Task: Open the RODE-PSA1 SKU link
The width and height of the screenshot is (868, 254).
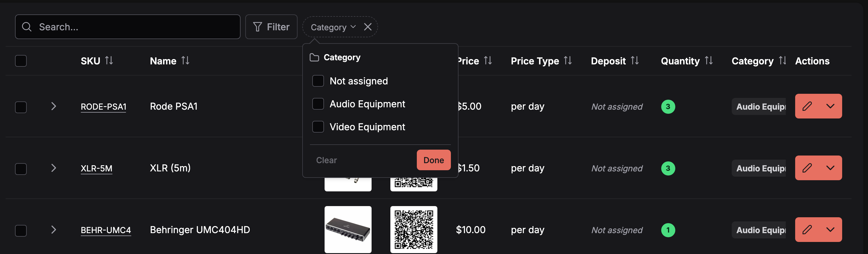Action: (x=103, y=107)
